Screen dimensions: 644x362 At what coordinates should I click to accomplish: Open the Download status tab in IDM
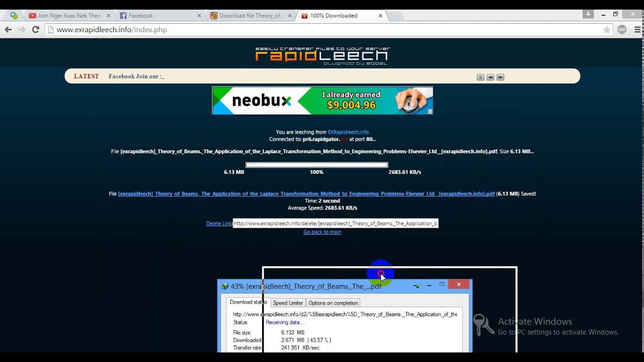[x=248, y=302]
